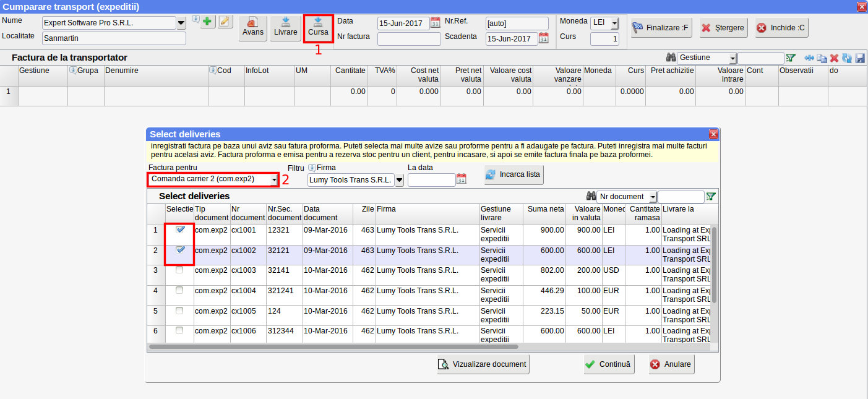Viewport: 868px width, 399px height.
Task: Click the deliveries list vertical scrollbar
Action: 715,265
